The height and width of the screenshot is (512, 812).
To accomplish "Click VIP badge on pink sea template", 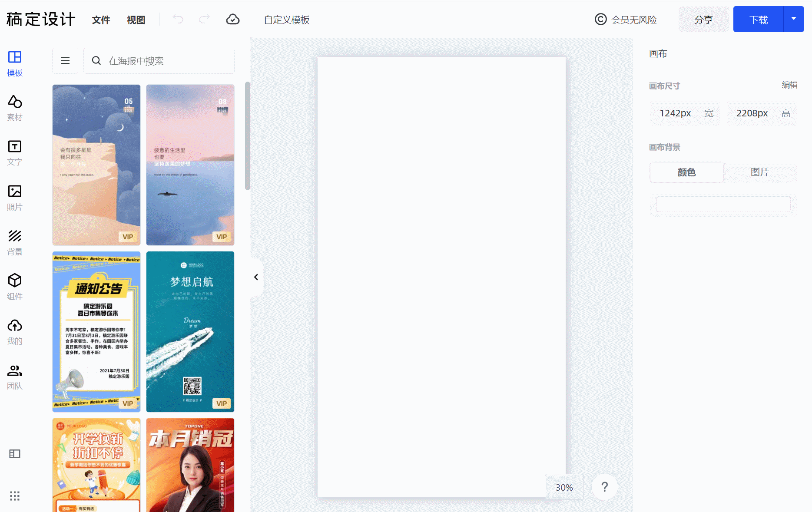I will (x=222, y=237).
